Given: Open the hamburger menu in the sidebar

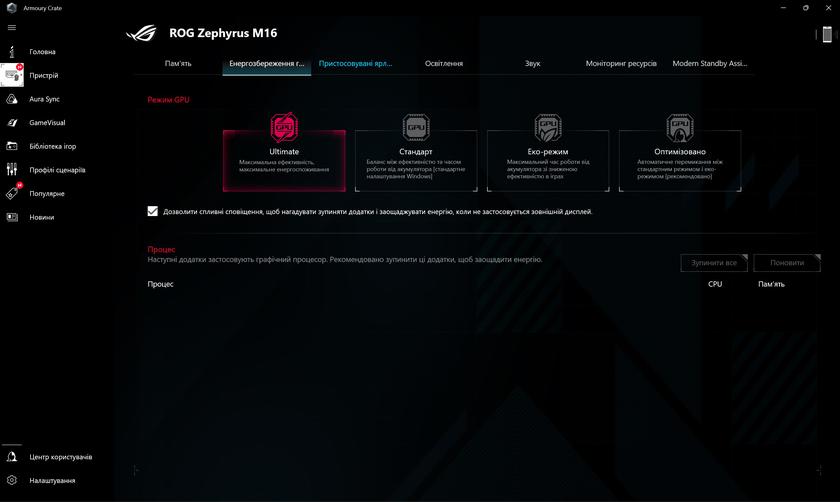Looking at the screenshot, I should tap(12, 27).
